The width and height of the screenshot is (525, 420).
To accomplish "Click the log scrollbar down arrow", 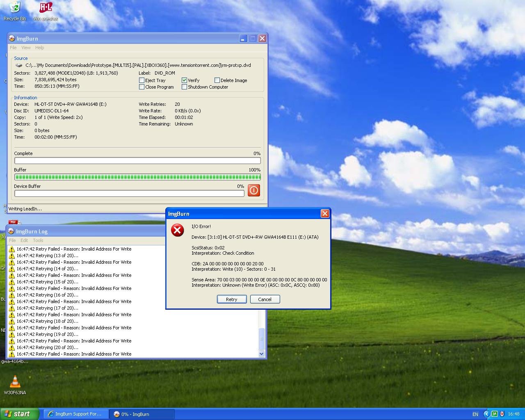I will (262, 354).
